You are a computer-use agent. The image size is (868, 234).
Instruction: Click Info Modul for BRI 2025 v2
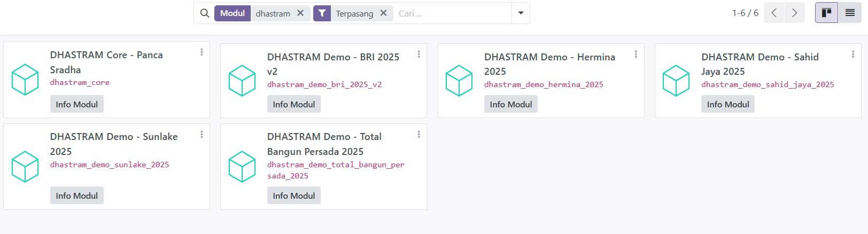click(x=293, y=104)
